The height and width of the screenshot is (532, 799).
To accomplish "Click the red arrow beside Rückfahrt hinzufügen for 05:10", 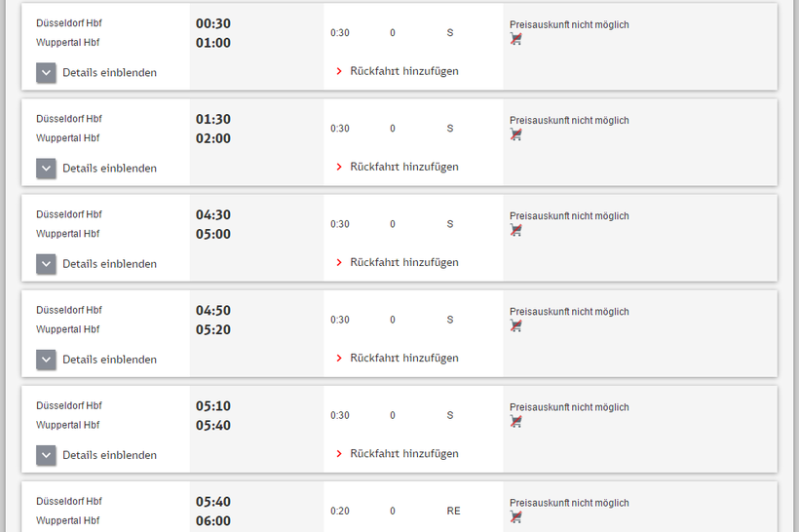I will pos(339,454).
